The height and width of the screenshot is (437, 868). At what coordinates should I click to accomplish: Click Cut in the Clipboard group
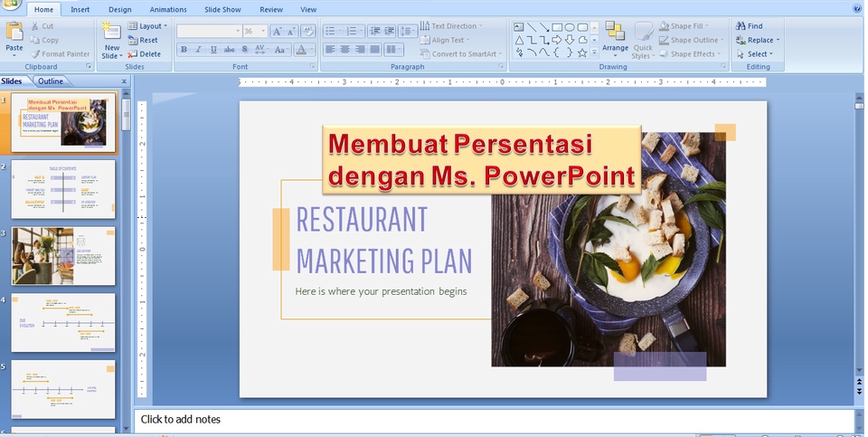[42, 26]
